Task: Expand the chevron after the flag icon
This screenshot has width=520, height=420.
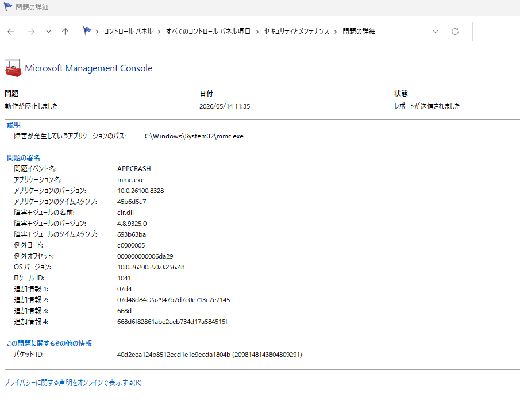Action: 97,32
